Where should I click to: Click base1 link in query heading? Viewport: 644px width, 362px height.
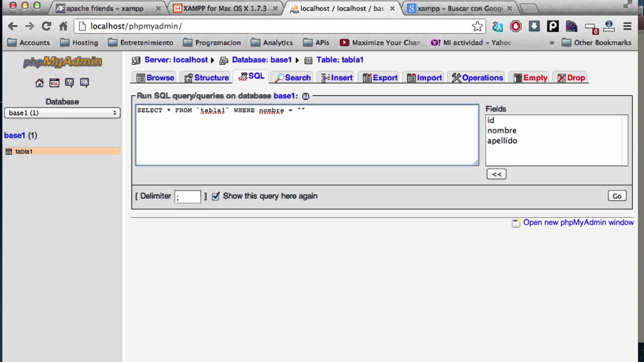pos(284,96)
